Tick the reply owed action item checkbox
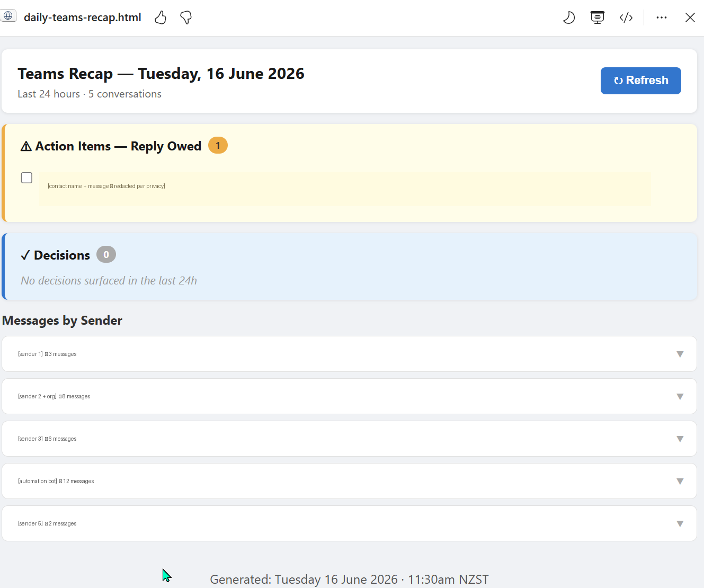The image size is (704, 588). point(26,177)
